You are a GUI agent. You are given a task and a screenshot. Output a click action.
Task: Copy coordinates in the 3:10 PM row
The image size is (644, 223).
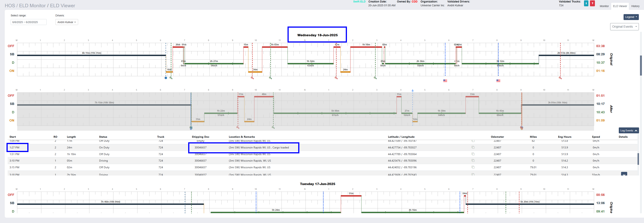[x=473, y=161]
